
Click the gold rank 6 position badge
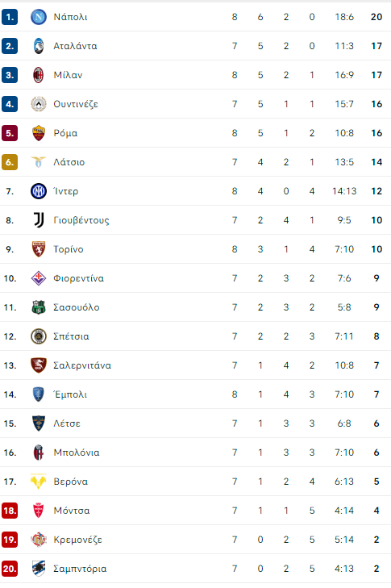(x=10, y=162)
